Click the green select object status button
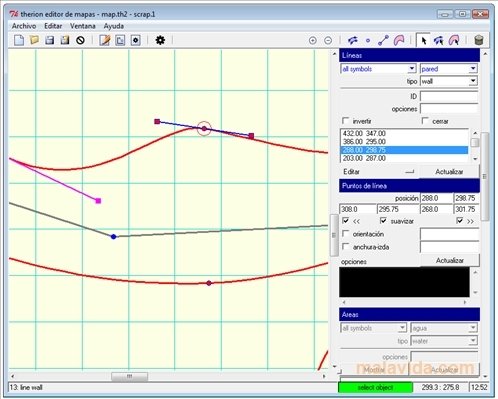This screenshot has width=498, height=399. pyautogui.click(x=375, y=387)
